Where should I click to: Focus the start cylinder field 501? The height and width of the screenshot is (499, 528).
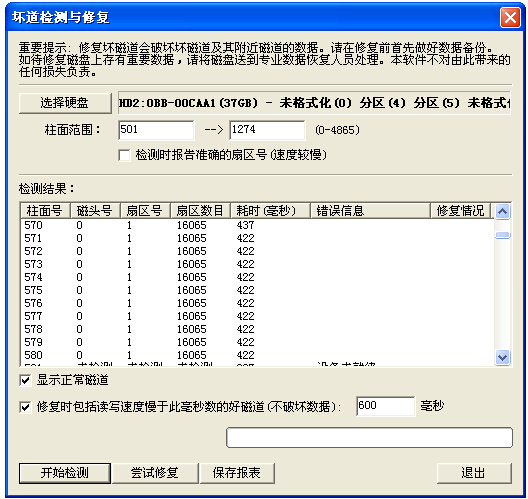point(156,130)
